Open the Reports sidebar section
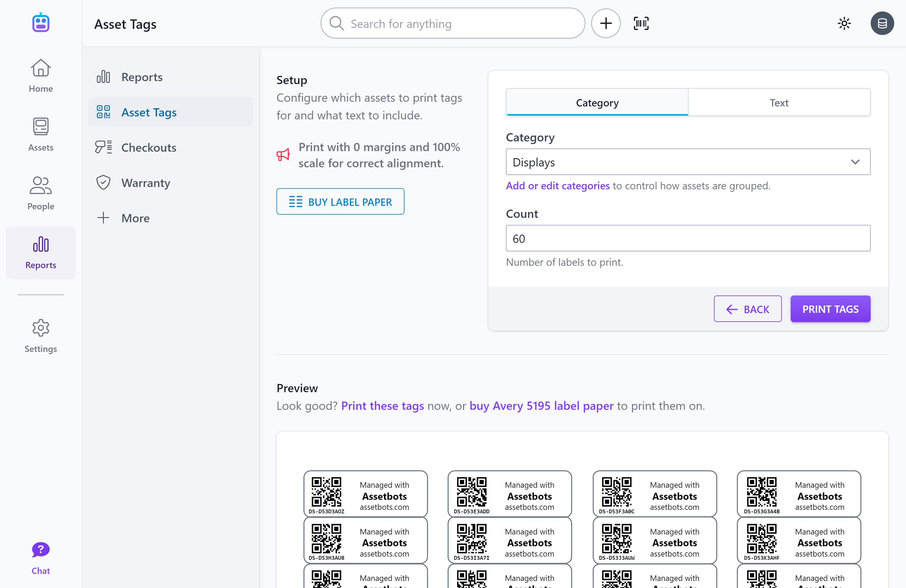 [x=41, y=252]
